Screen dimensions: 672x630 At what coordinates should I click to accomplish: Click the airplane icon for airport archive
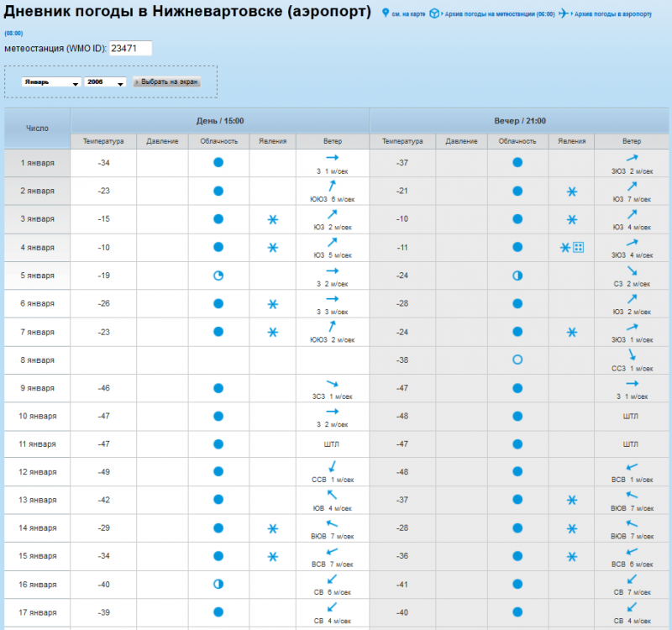click(x=563, y=13)
